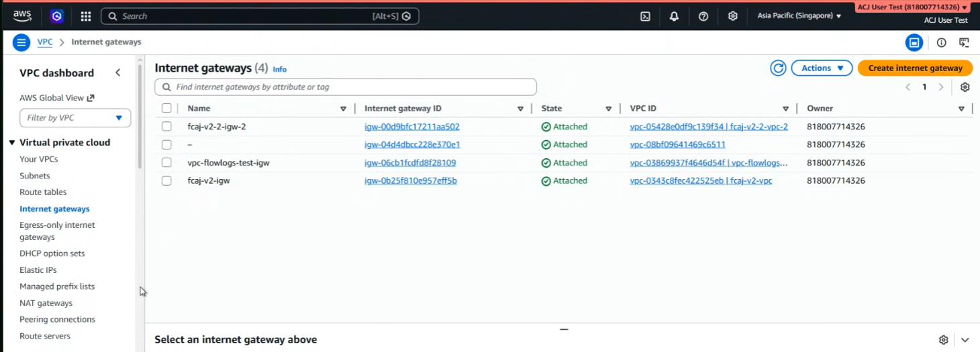Screen dimensions: 980x352
Task: Open details panel settings gear at bottom
Action: [943, 340]
